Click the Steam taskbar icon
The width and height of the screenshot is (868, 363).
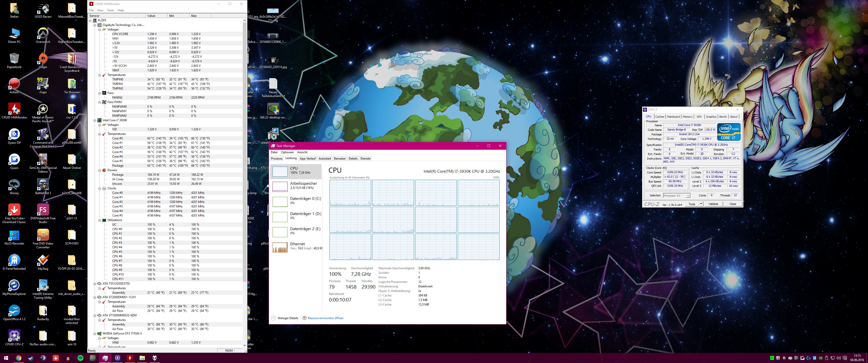pos(31,358)
